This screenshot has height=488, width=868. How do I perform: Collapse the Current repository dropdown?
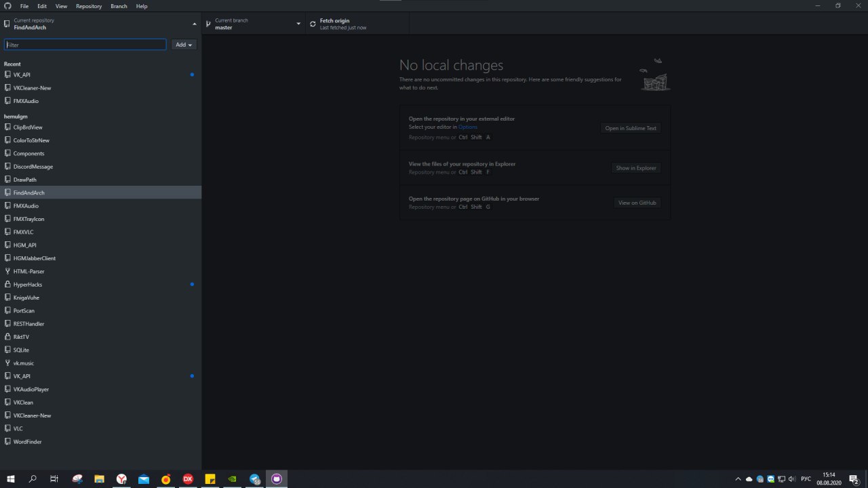pos(100,24)
